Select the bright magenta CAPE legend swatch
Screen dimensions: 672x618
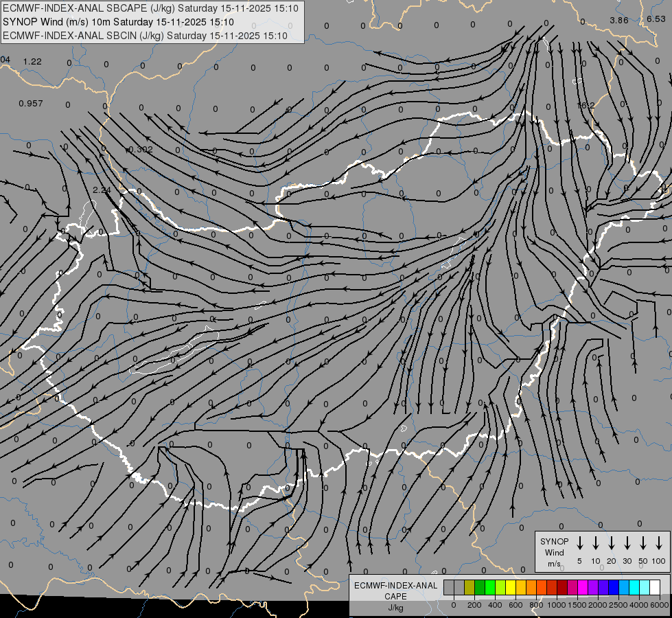[x=583, y=587]
